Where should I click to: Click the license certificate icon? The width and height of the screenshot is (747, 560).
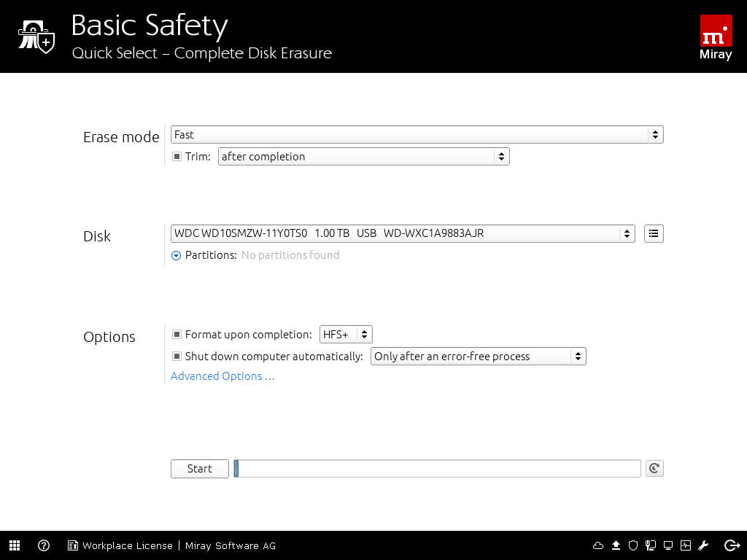(x=72, y=545)
